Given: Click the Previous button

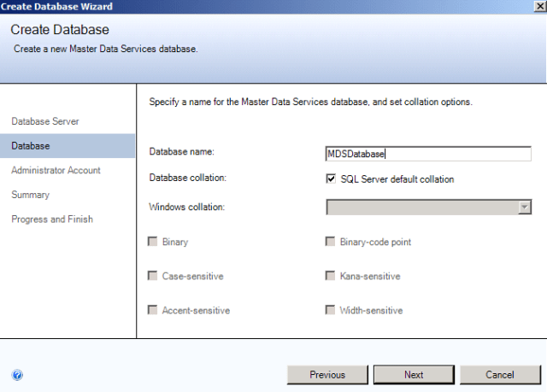Looking at the screenshot, I should 327,375.
